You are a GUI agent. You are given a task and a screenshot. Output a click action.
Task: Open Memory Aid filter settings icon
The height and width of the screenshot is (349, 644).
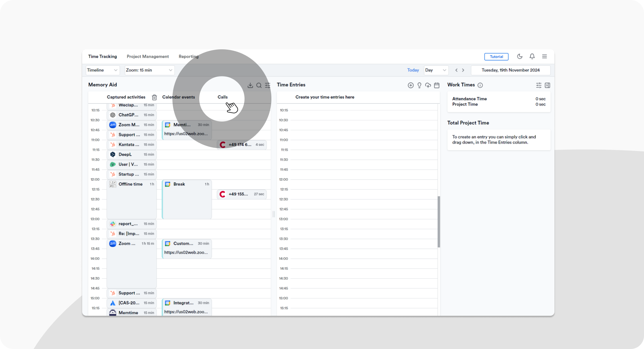pos(268,85)
